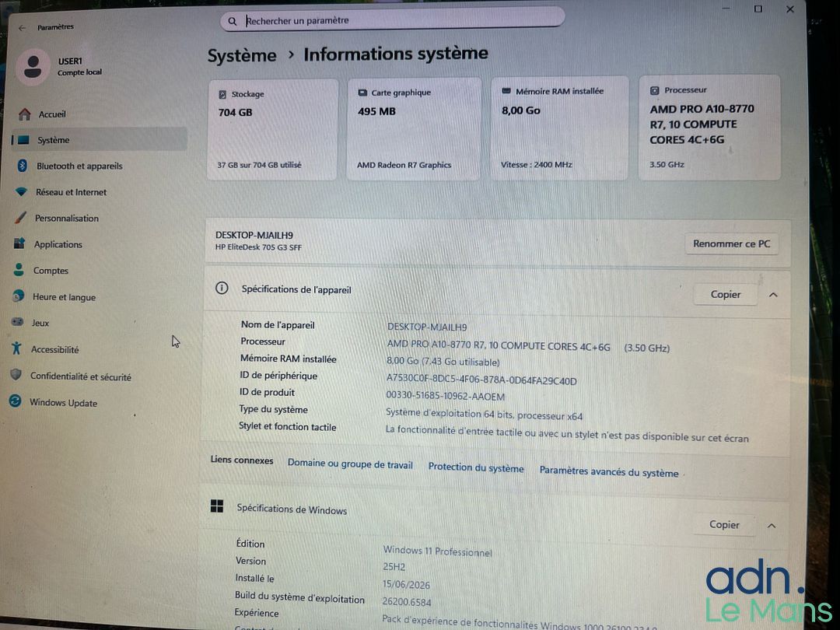Click the AMD PRO A10-8770 processor card

[709, 128]
